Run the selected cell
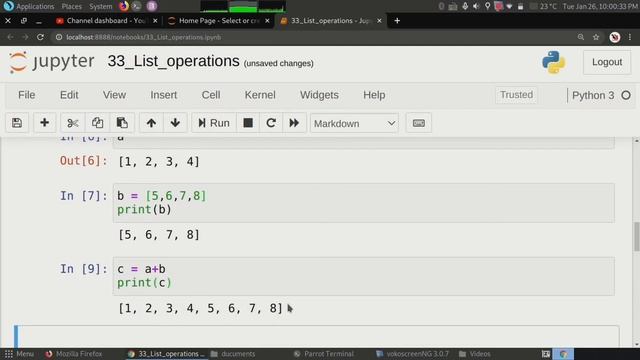640x360 pixels. tap(213, 123)
